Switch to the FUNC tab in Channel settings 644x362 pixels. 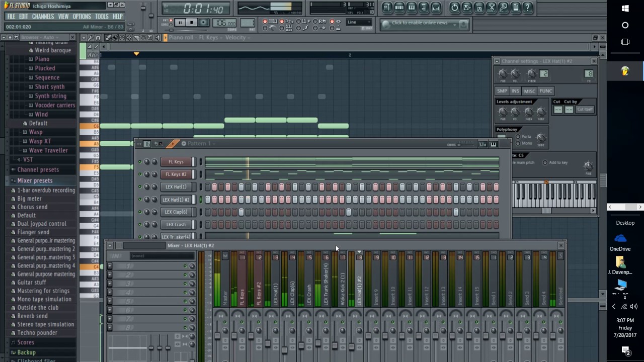(546, 91)
